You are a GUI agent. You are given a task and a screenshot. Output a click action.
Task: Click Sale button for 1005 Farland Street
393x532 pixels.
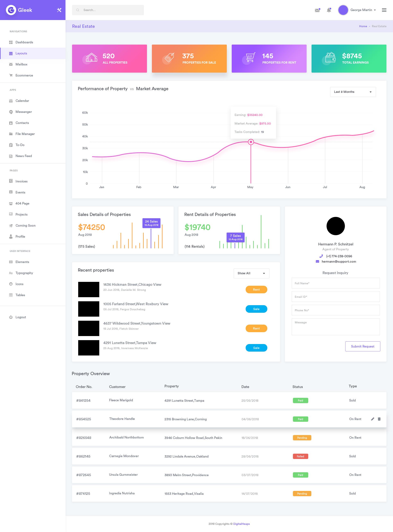[x=256, y=309]
